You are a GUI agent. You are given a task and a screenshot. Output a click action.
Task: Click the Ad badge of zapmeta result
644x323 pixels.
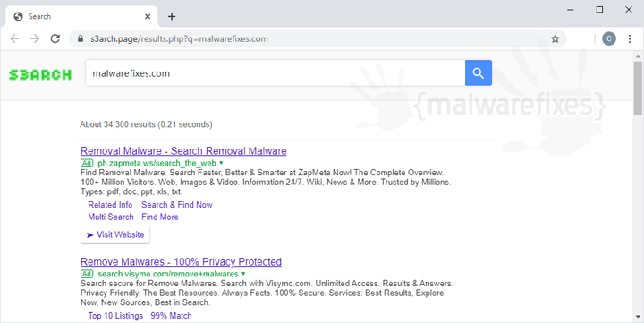click(87, 163)
